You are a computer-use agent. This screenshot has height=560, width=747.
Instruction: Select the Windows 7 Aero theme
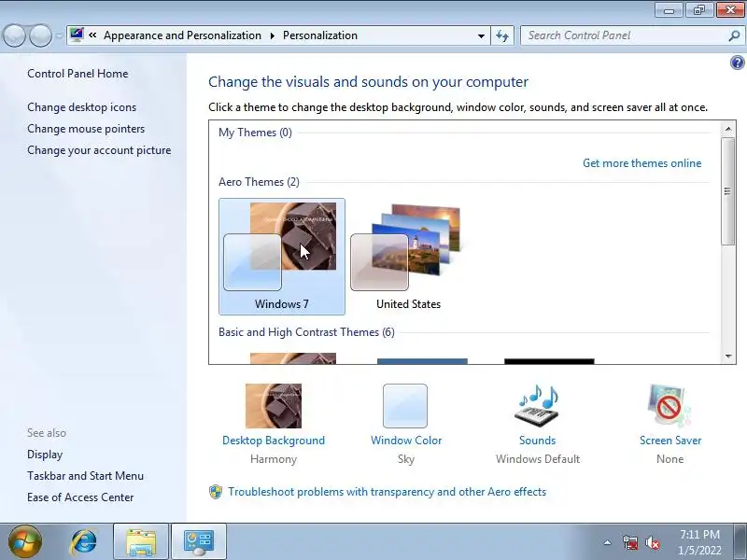[282, 257]
